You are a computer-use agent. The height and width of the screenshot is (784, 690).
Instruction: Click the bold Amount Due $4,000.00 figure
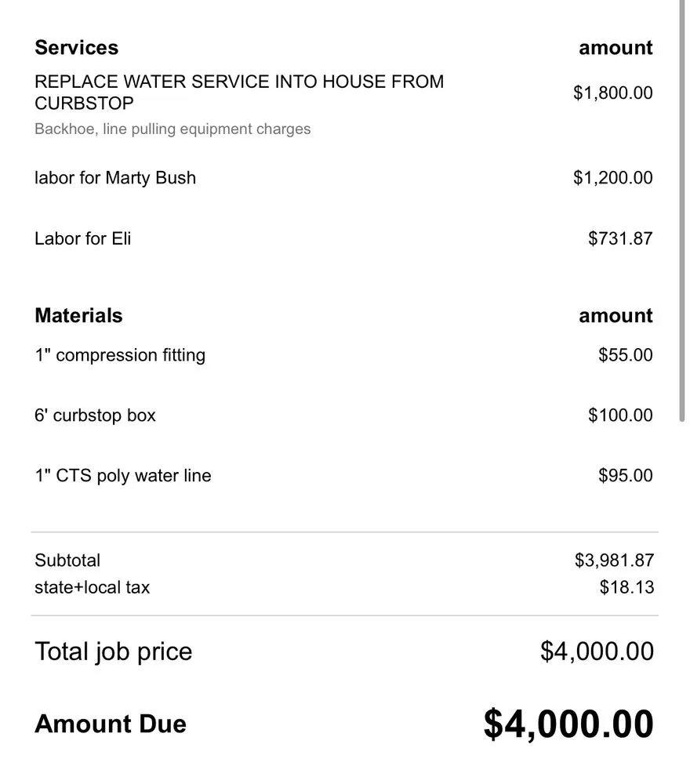(568, 724)
